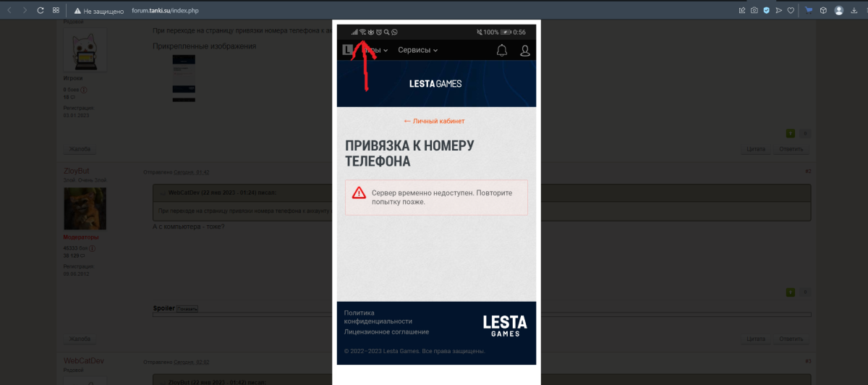Click Ответить on ZloyBut's post
Screen dimensions: 868x385
point(791,339)
